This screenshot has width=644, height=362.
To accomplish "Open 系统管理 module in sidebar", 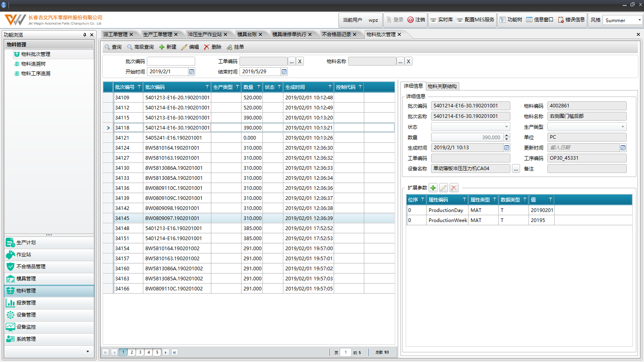I will click(x=49, y=339).
